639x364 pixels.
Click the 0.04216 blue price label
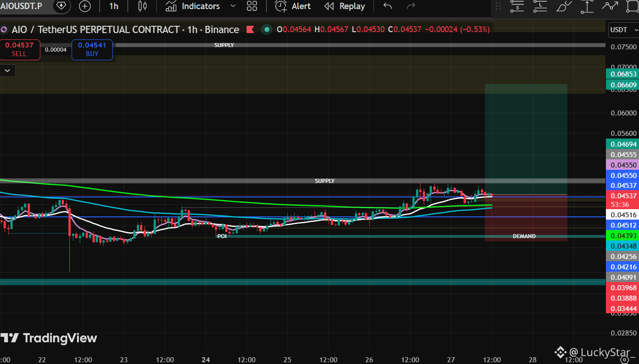tap(624, 267)
